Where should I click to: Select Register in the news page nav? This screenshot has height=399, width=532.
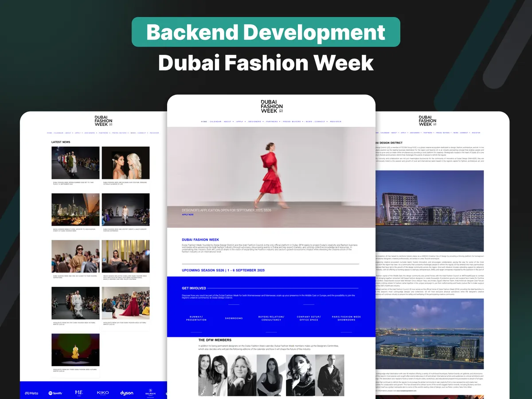(x=154, y=133)
